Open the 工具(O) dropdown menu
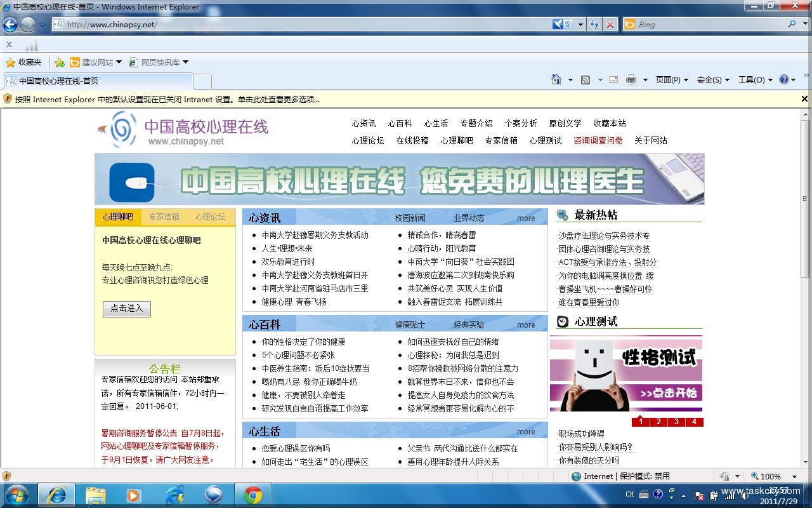Viewport: 812px width, 508px height. pos(755,79)
